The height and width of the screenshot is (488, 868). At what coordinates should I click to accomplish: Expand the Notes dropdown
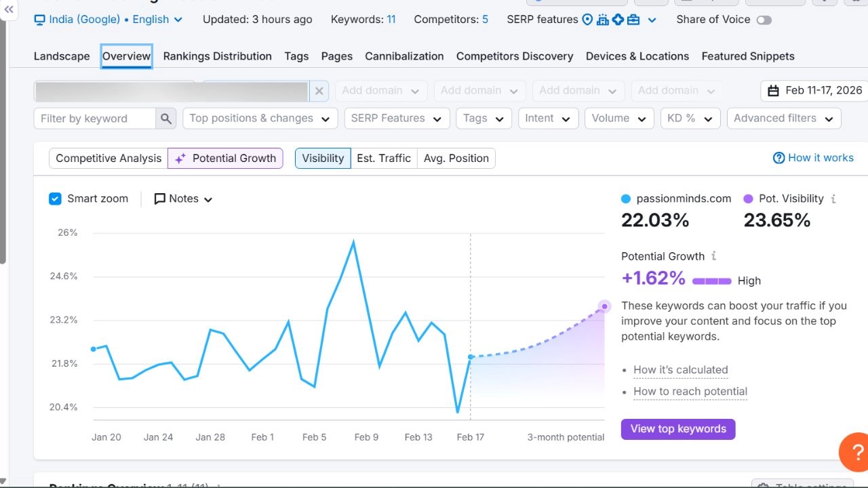click(x=183, y=199)
